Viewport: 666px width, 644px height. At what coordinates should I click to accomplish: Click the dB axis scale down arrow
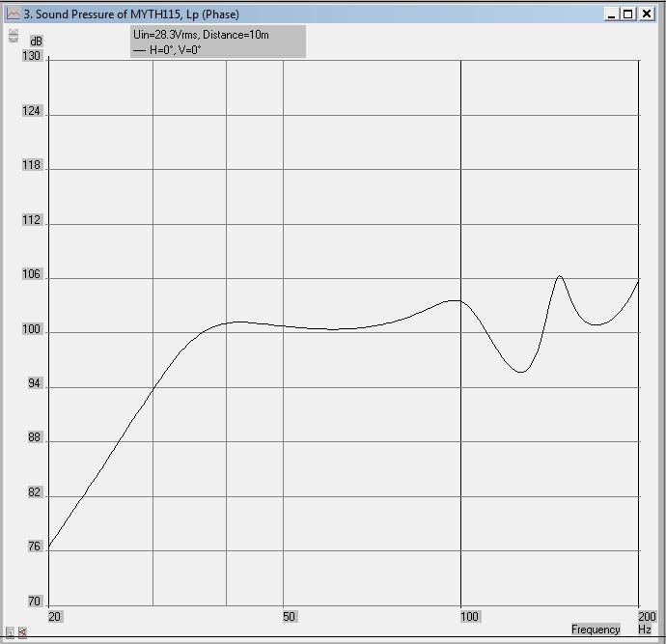pyautogui.click(x=14, y=39)
